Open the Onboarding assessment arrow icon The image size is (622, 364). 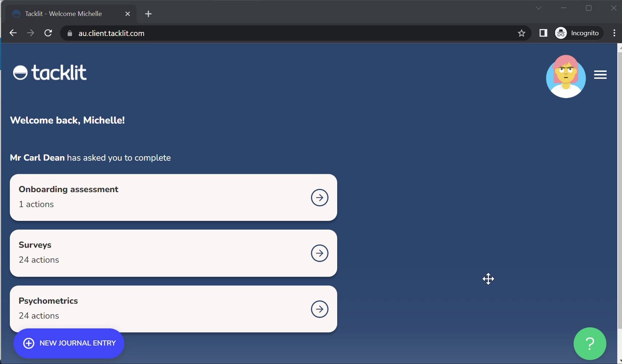coord(319,198)
